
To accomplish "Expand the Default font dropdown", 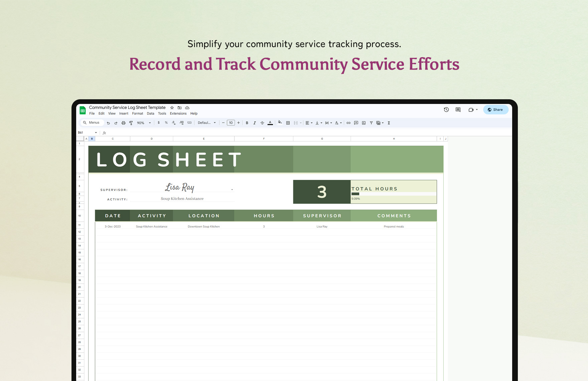I will tap(207, 123).
